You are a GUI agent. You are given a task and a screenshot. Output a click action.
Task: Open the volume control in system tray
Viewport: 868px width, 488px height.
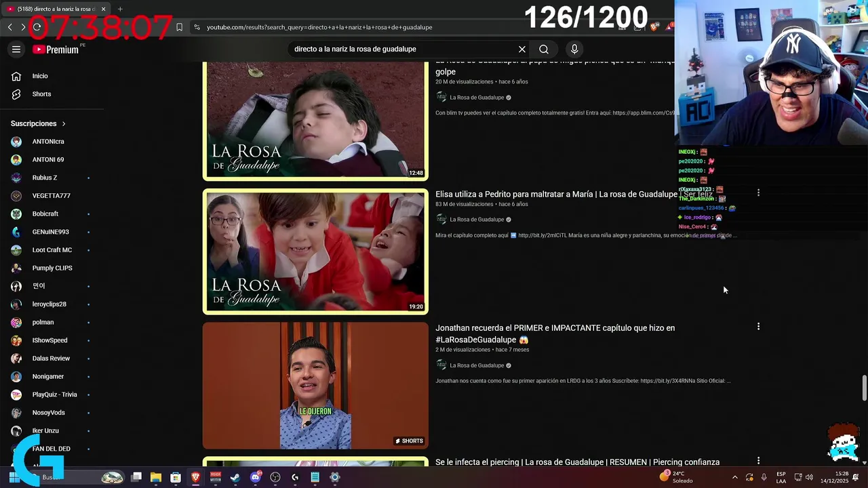click(x=809, y=477)
